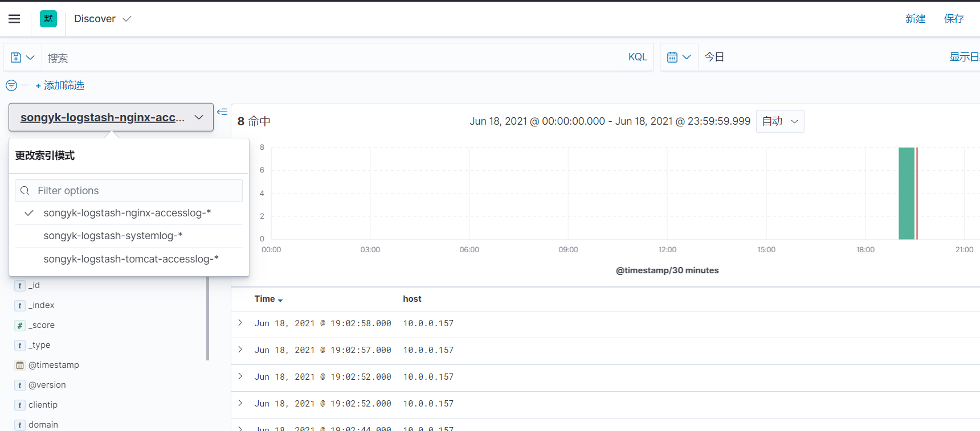Open the hamburger navigation menu
Viewport: 980px width, 431px height.
tap(14, 19)
